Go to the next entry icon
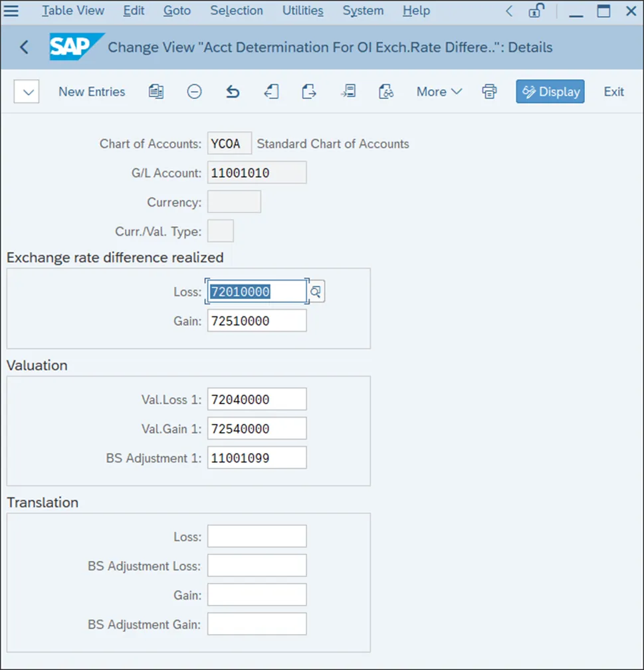 coord(309,92)
